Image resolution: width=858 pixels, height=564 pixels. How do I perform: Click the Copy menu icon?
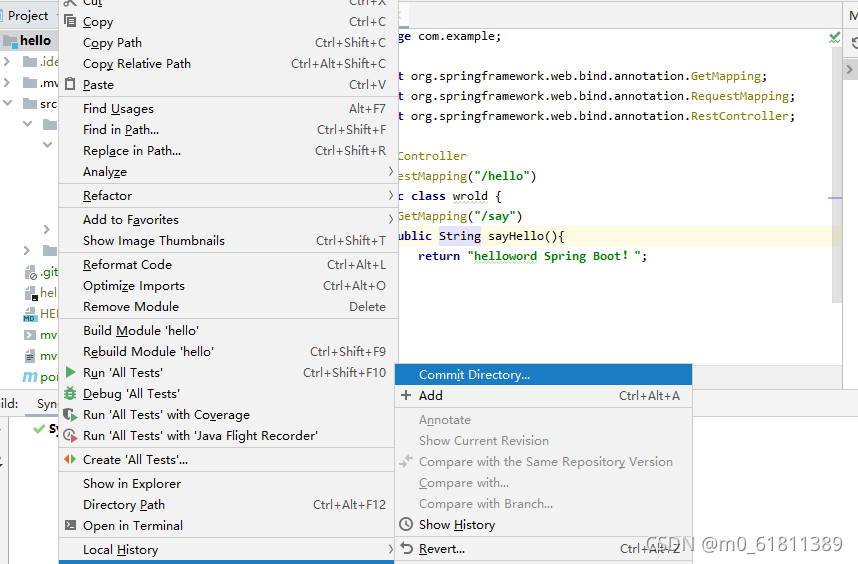(x=70, y=21)
